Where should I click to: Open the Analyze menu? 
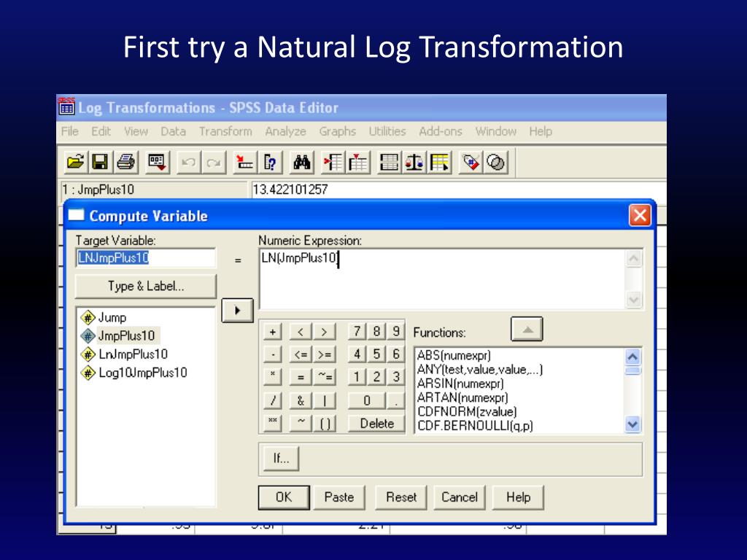(285, 131)
